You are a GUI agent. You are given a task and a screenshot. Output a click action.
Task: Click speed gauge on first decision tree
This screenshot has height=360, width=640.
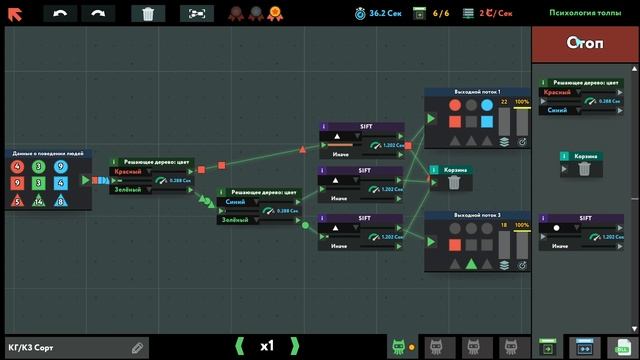tap(161, 180)
